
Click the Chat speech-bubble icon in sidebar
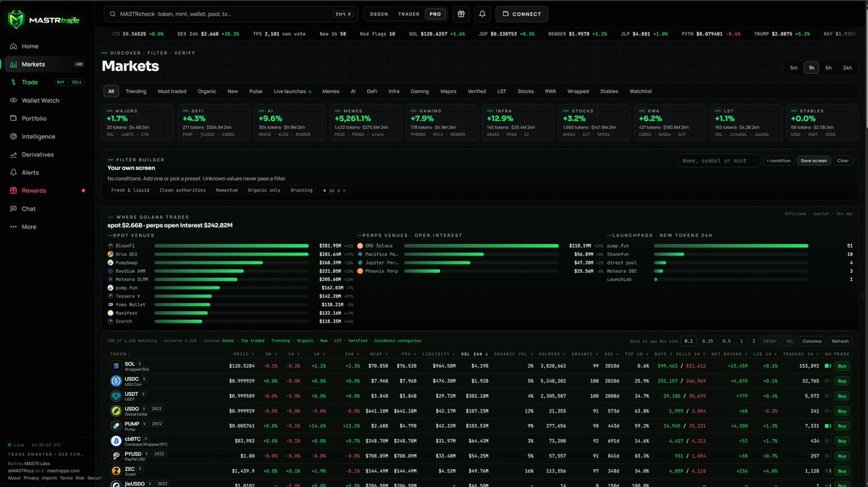(13, 208)
